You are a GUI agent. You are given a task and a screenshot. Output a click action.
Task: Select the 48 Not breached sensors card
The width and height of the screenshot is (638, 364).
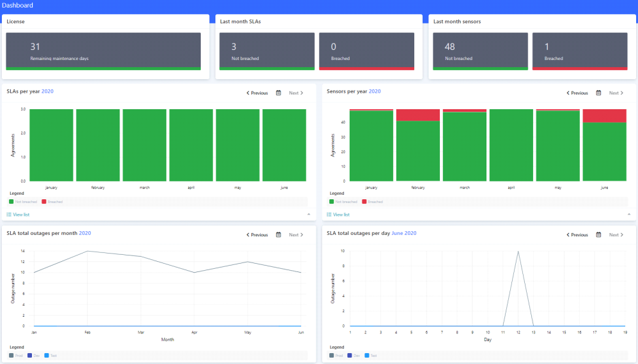[481, 51]
